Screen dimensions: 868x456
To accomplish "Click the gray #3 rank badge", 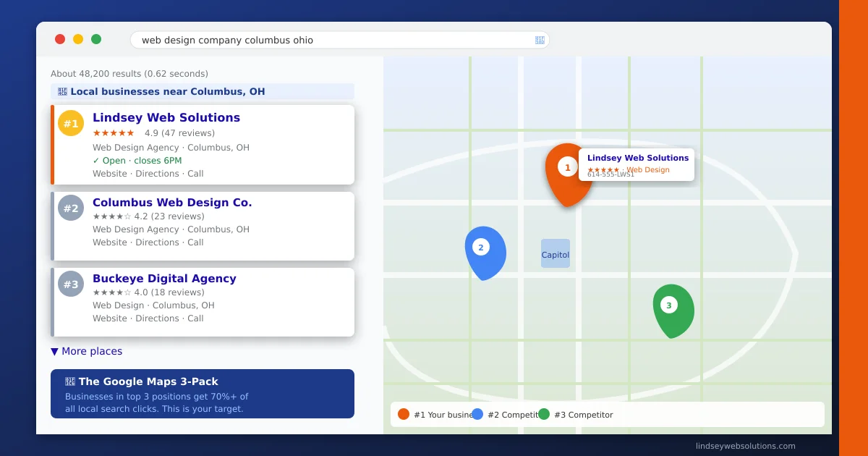I will click(71, 284).
